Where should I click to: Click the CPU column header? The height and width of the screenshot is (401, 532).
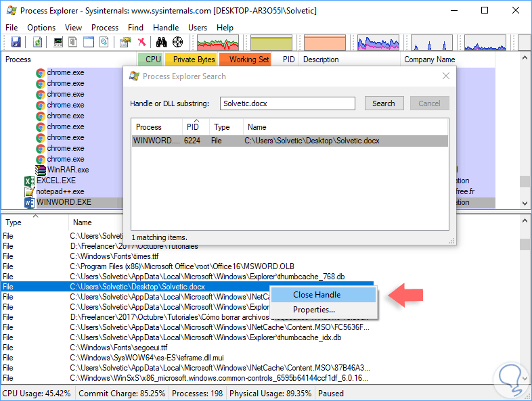point(151,60)
